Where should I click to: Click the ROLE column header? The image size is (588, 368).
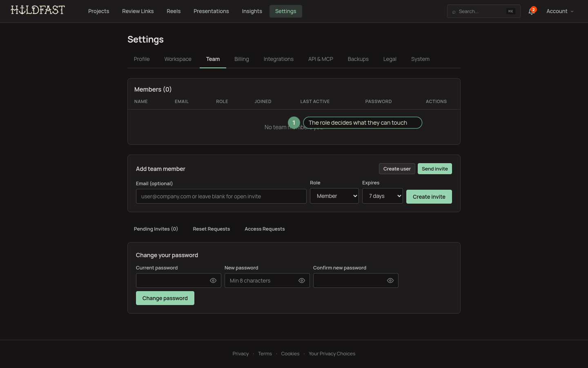222,101
